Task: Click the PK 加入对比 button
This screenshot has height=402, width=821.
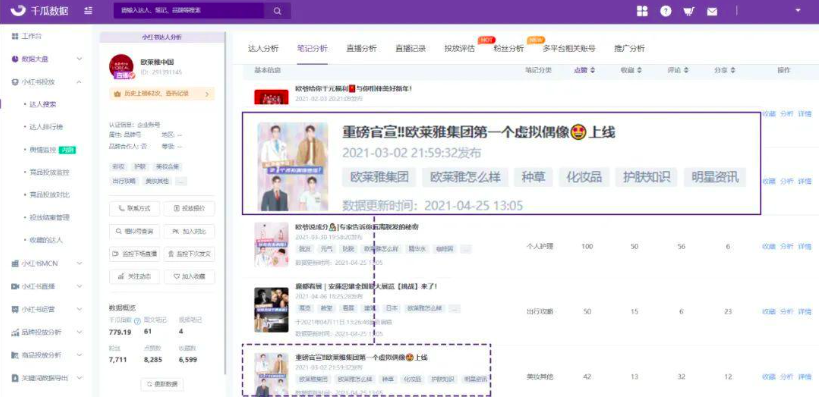Action: (189, 231)
